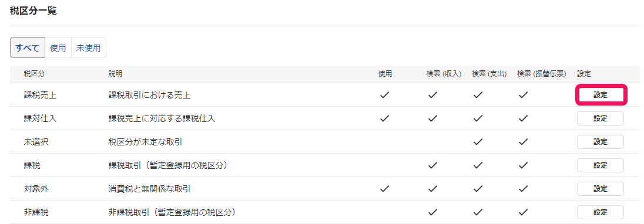This screenshot has height=224, width=644.
Task: Open 設定 for the 課税売上 row
Action: [x=600, y=95]
